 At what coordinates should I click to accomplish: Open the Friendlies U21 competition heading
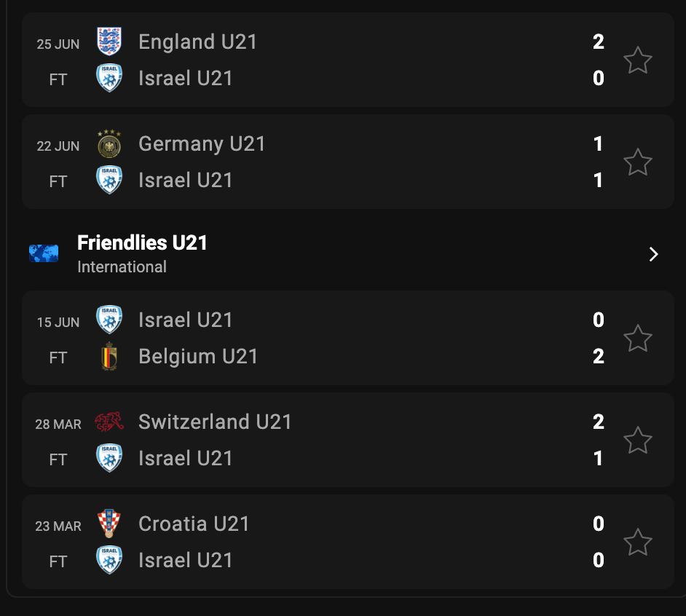(143, 243)
